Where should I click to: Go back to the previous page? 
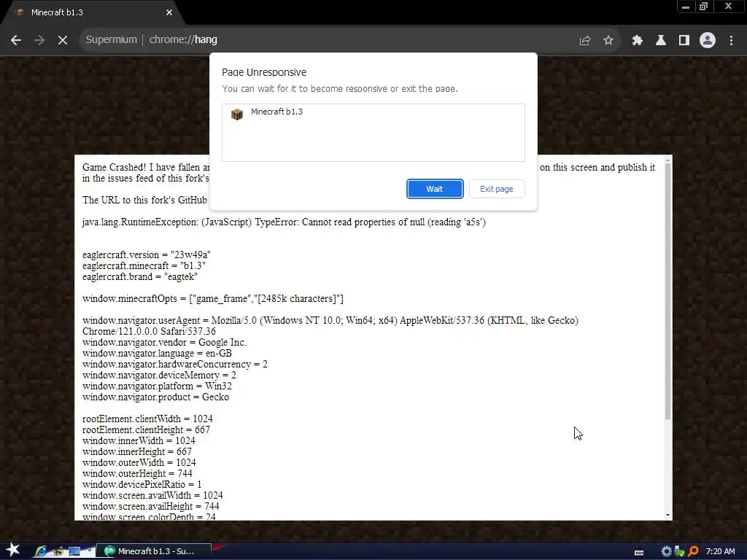[16, 40]
